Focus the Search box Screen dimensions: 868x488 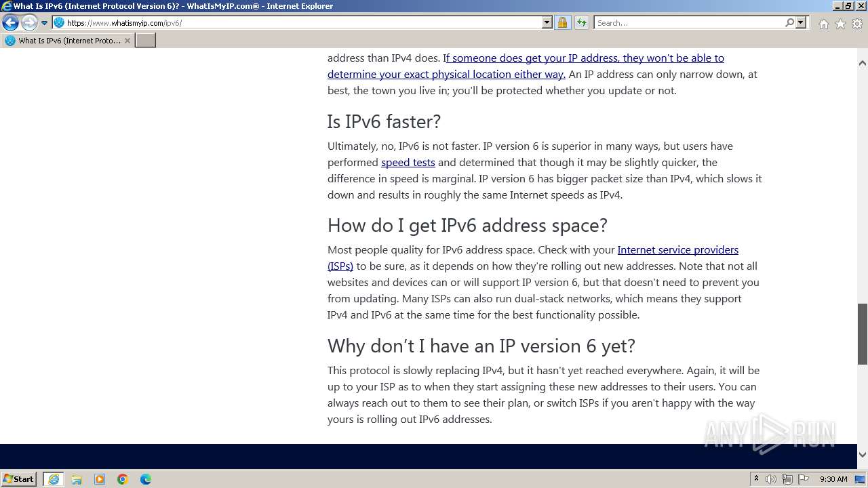click(x=689, y=22)
